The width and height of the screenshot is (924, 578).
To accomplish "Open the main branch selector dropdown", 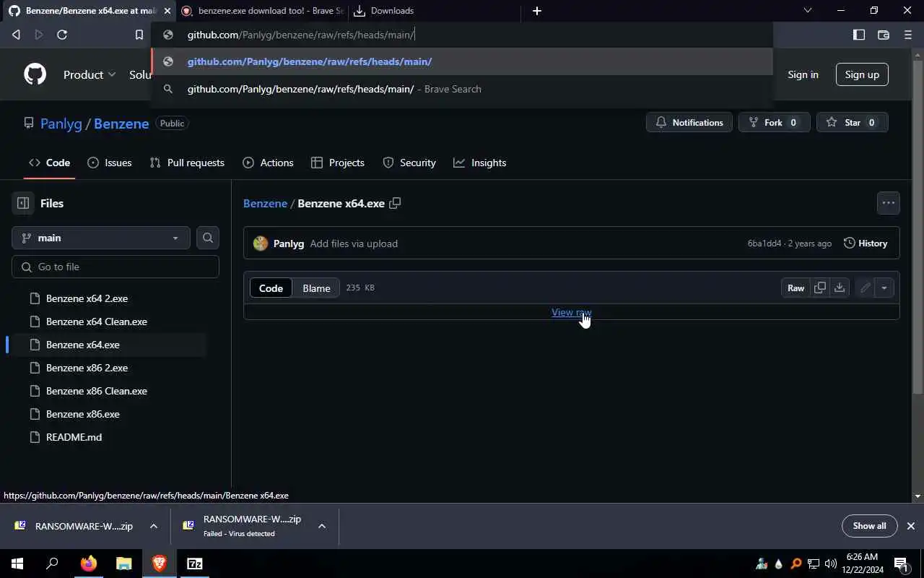I will coord(101,238).
